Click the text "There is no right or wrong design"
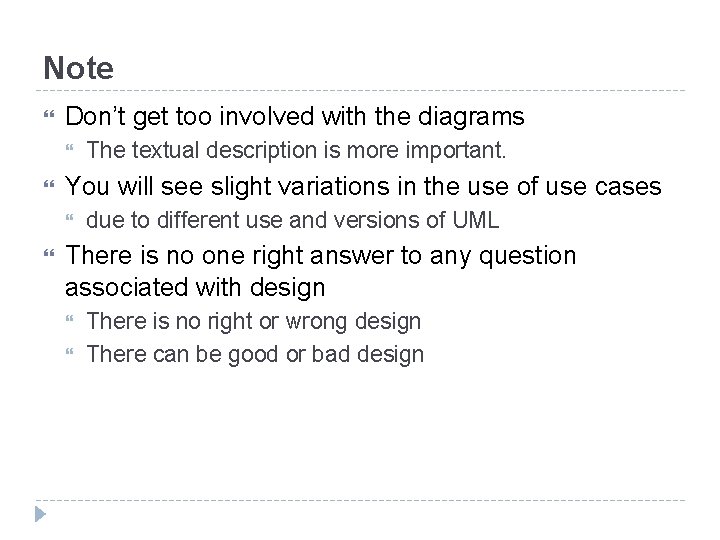720x540 pixels. [x=254, y=322]
